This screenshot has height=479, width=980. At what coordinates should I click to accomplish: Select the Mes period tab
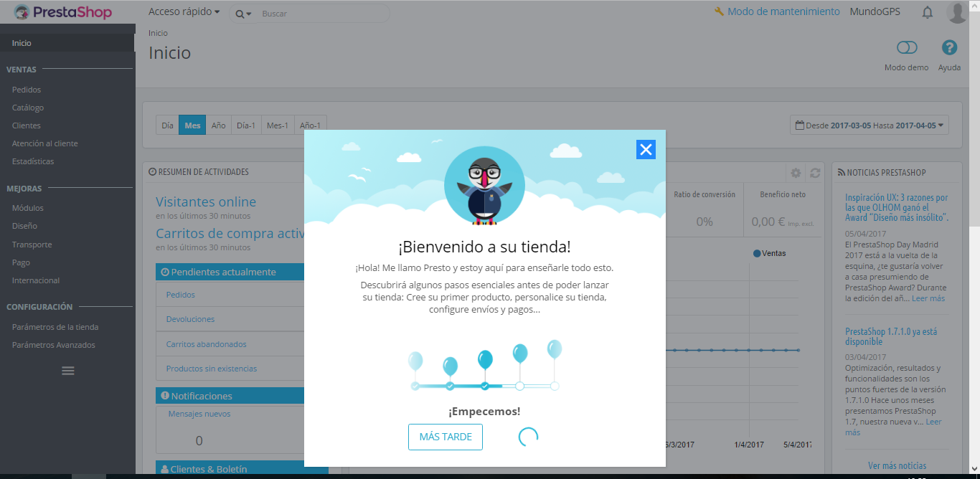tap(192, 125)
